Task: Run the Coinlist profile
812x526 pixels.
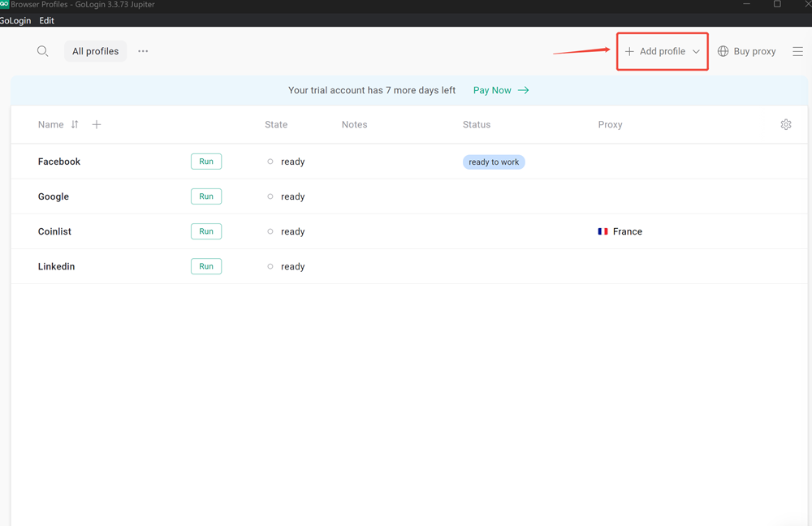Action: (206, 231)
